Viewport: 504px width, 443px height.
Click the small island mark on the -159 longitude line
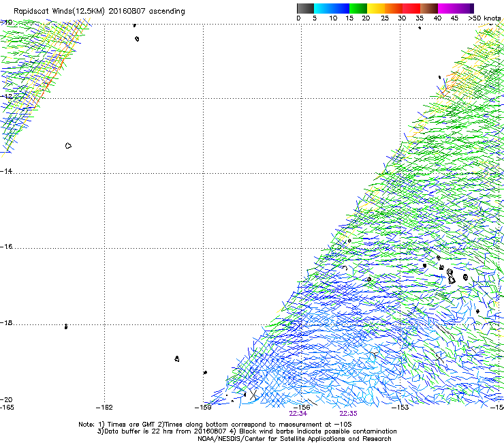coord(205,373)
